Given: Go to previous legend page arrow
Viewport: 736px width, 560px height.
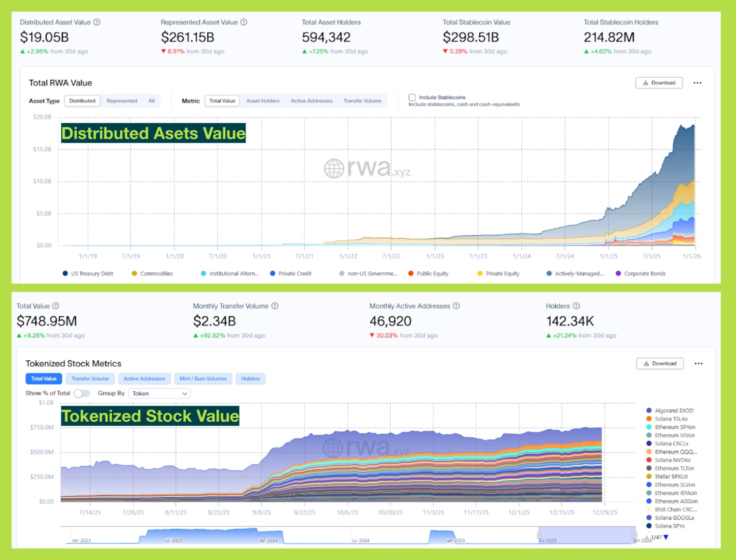Looking at the screenshot, I should pyautogui.click(x=647, y=537).
